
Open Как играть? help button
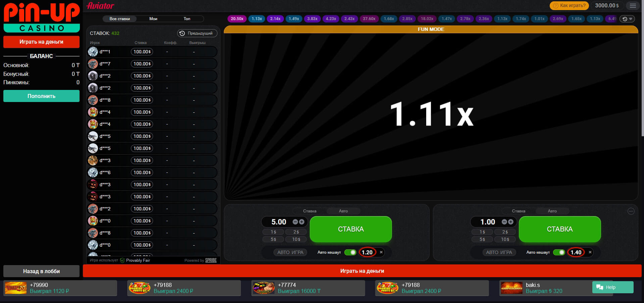[569, 6]
